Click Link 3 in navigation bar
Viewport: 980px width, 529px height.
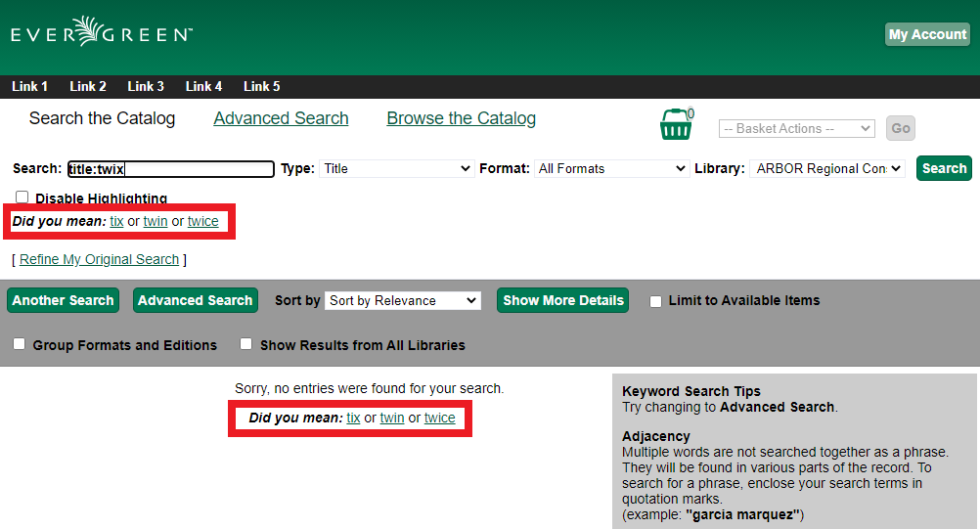[x=146, y=86]
